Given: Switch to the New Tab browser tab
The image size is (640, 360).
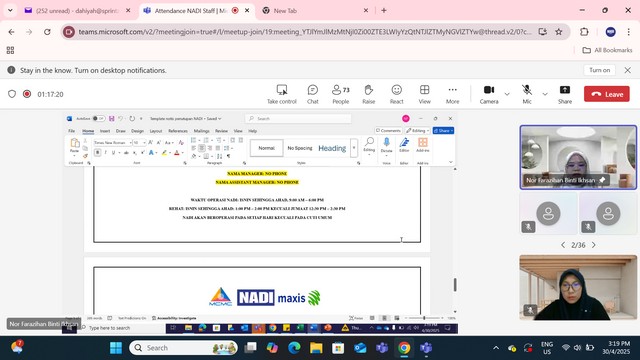Looking at the screenshot, I should 314,11.
